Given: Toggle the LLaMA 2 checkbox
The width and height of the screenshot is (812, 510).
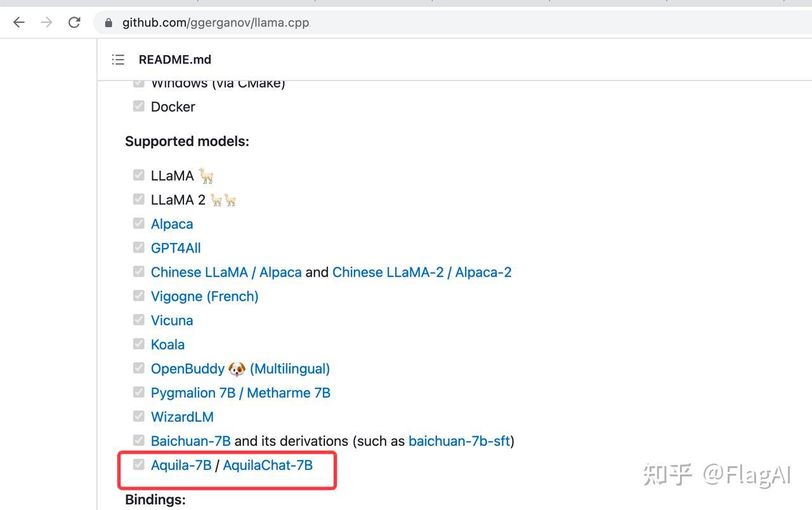Looking at the screenshot, I should (139, 199).
